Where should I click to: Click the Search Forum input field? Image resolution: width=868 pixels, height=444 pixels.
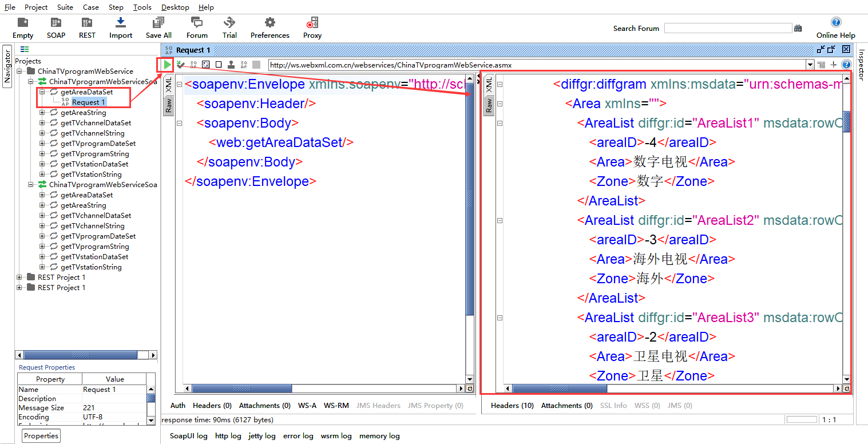(728, 28)
